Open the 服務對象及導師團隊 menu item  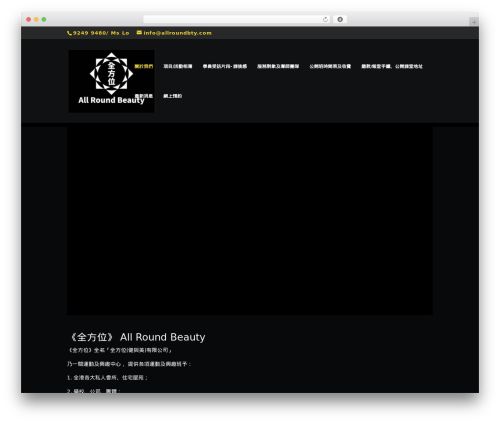278,66
